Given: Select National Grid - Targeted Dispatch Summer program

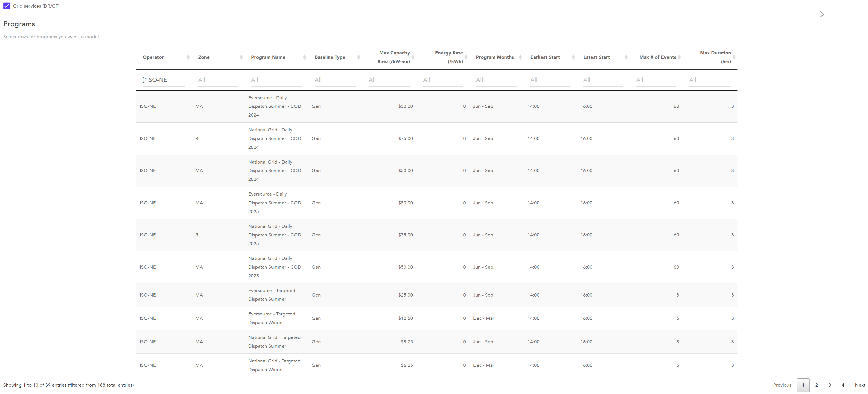Looking at the screenshot, I should (x=437, y=342).
